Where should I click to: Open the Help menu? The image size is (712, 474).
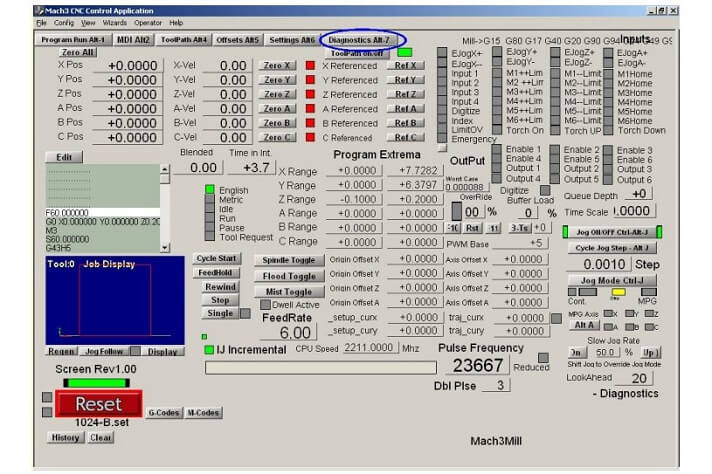(x=176, y=23)
